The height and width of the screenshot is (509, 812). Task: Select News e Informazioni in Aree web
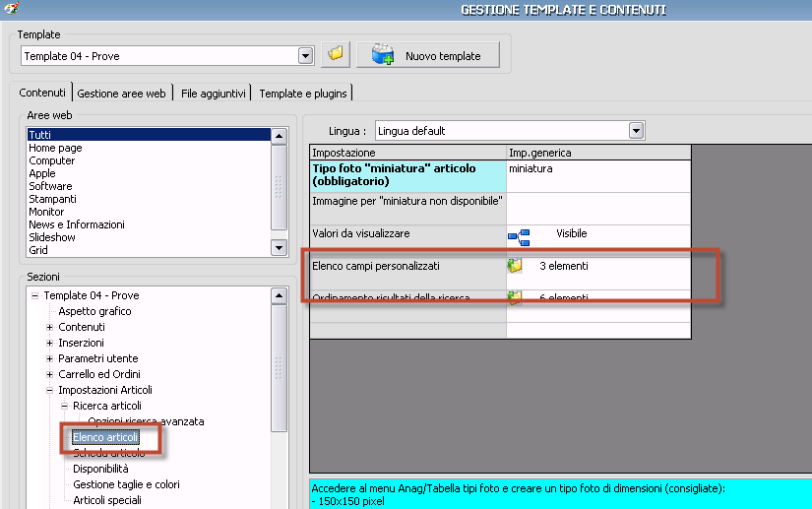pos(77,224)
